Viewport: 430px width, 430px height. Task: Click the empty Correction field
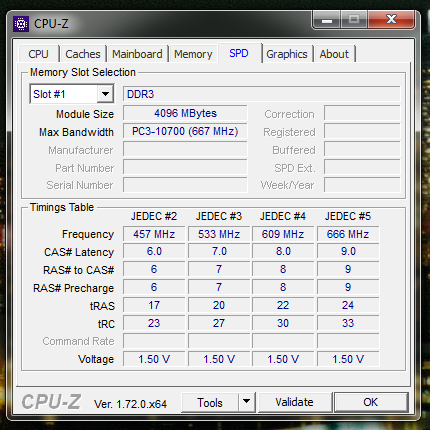(362, 113)
